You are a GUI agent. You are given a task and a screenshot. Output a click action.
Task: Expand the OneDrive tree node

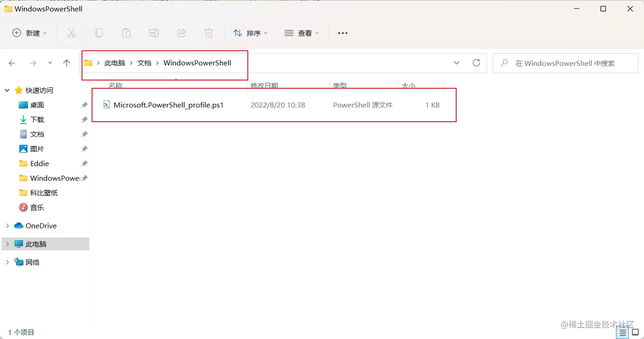point(7,226)
